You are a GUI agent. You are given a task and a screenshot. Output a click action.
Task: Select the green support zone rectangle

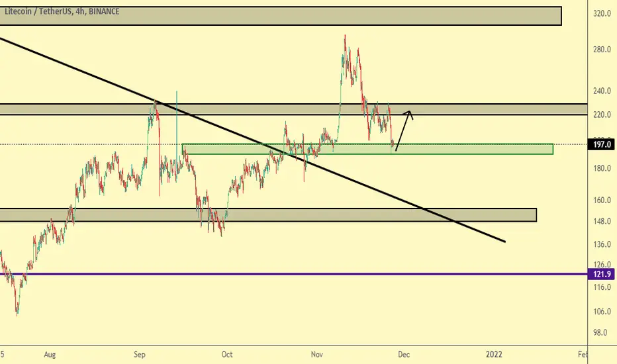coord(367,149)
